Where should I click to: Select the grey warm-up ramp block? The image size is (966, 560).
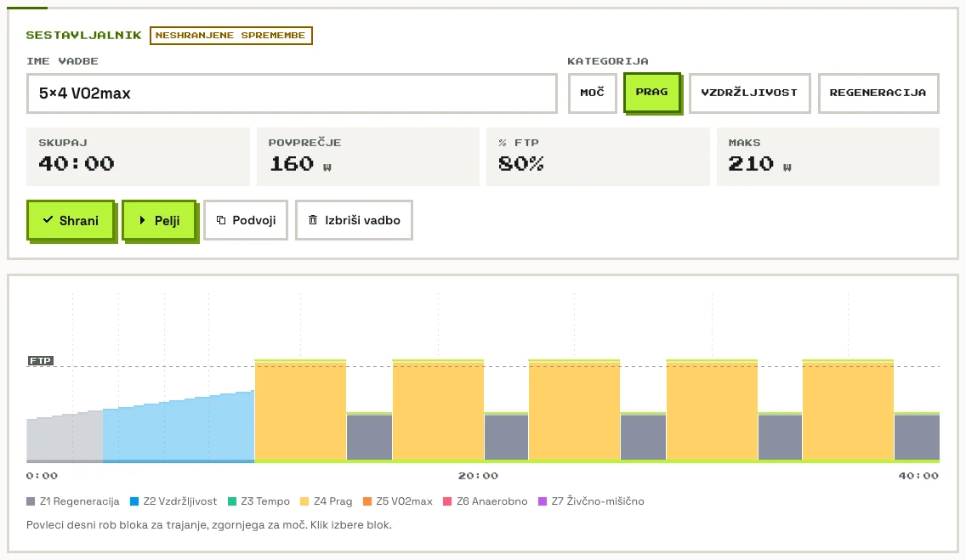[x=65, y=436]
